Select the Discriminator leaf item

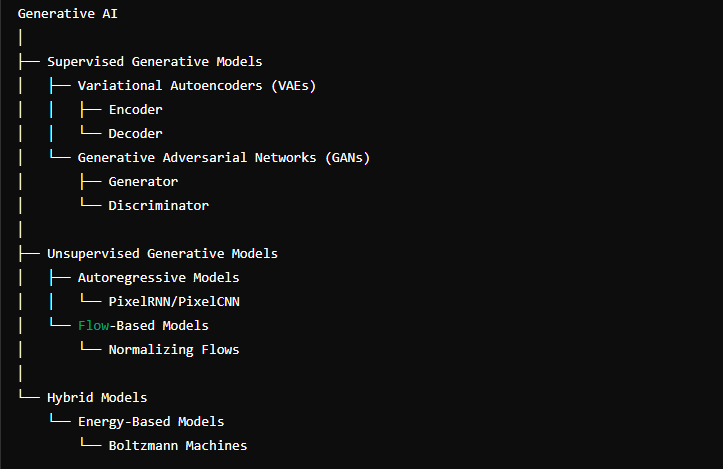point(159,206)
